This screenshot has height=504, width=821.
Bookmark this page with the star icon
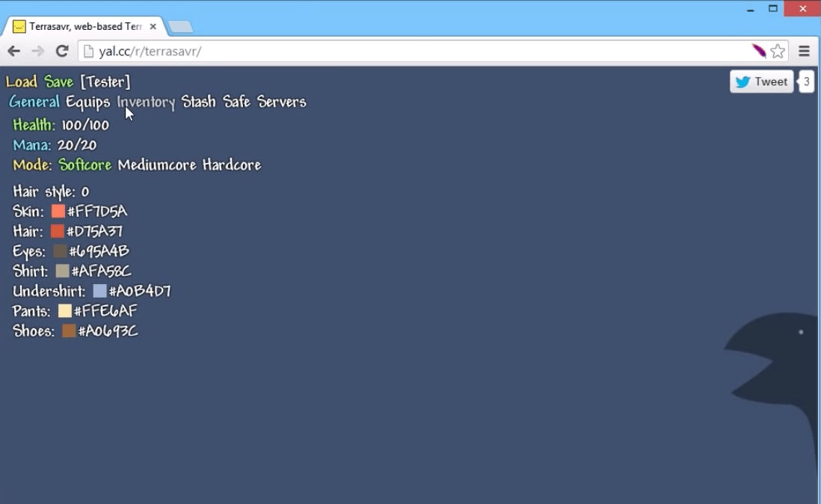pos(778,52)
